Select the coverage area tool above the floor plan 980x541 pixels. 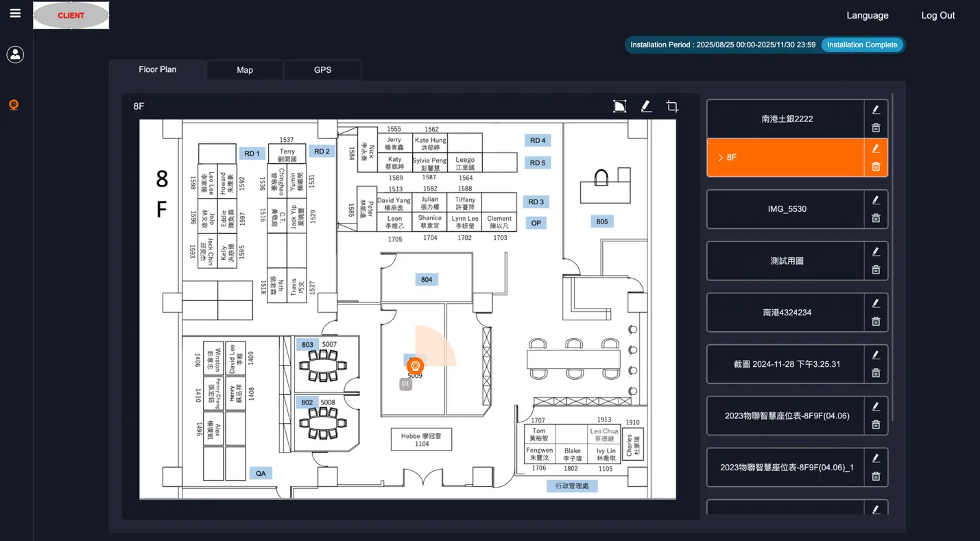coord(619,106)
